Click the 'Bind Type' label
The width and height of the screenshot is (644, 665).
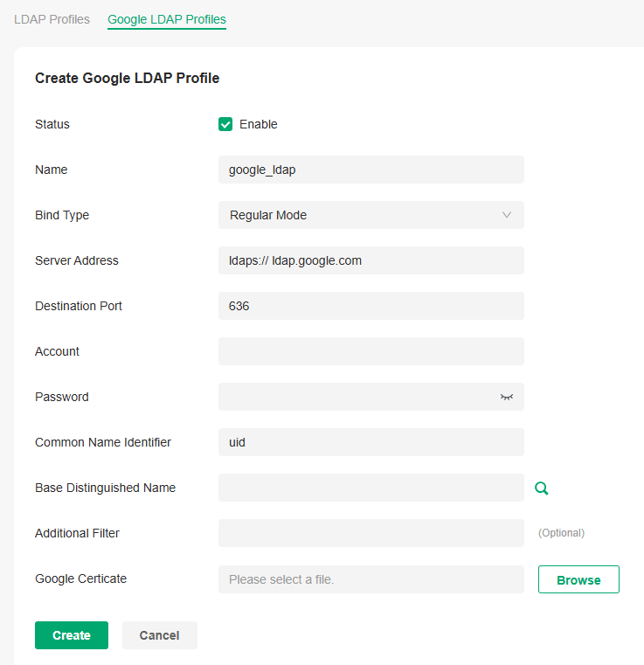pos(62,215)
